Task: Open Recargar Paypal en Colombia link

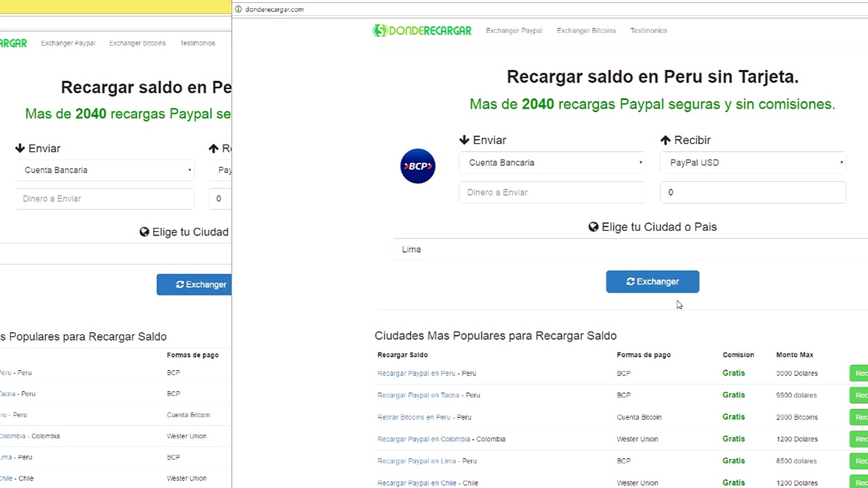Action: pos(424,439)
